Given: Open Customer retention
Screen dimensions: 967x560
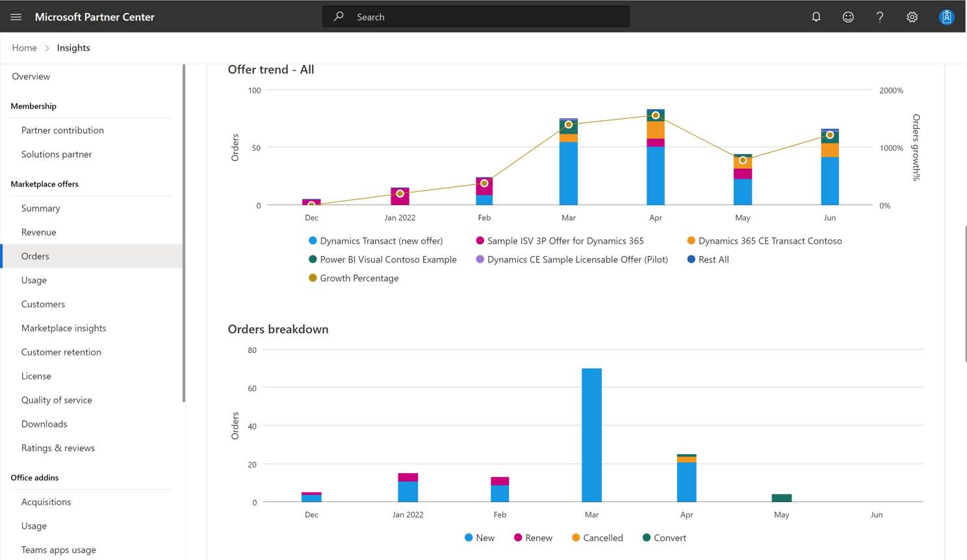Looking at the screenshot, I should [x=61, y=353].
